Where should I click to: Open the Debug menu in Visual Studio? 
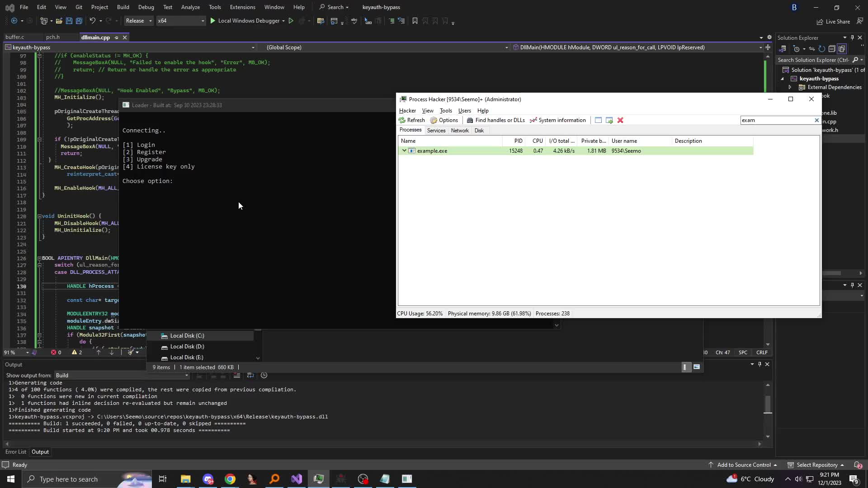click(146, 7)
